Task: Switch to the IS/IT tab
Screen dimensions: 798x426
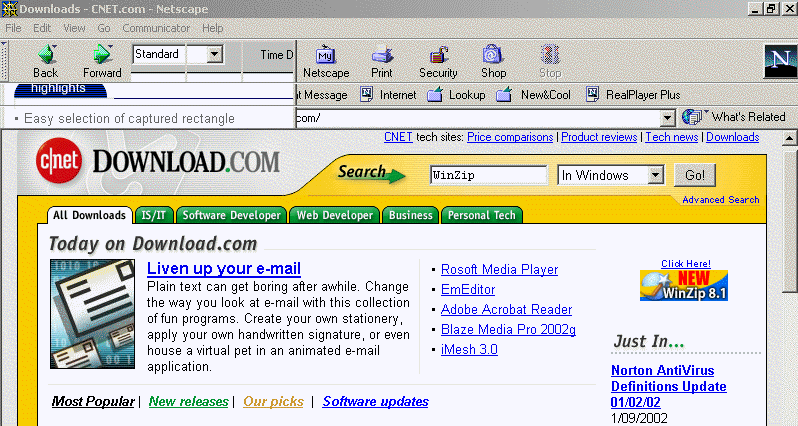Action: click(x=154, y=215)
